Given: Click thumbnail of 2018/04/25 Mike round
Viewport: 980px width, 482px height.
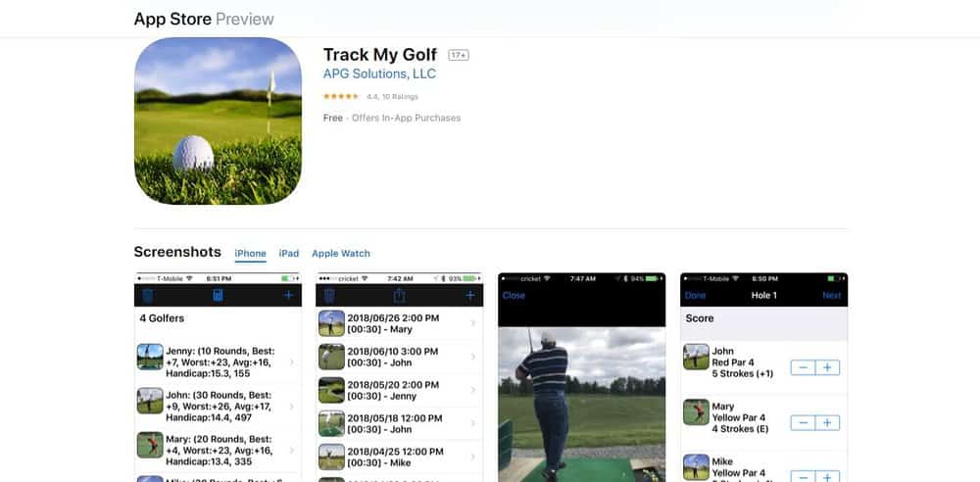Looking at the screenshot, I should [x=331, y=457].
